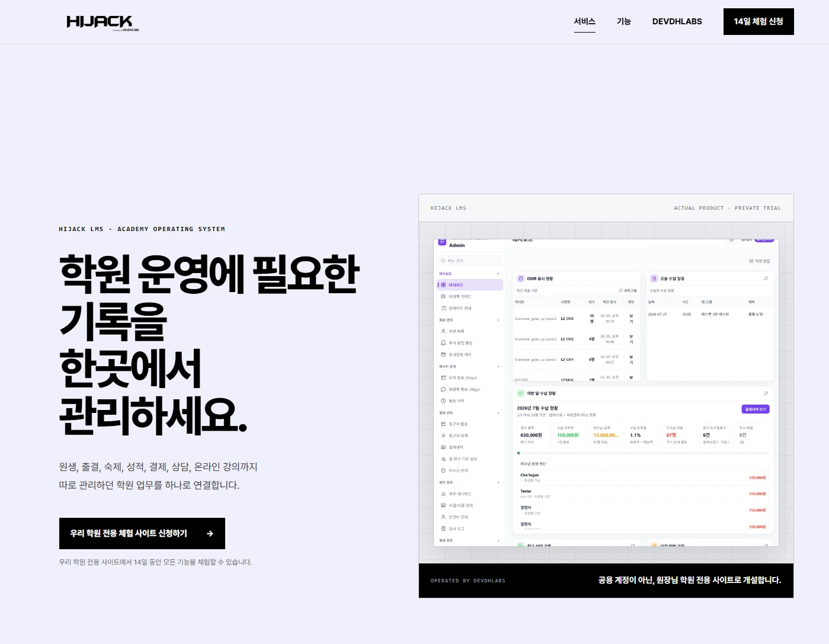Viewport: 829px width, 644px height.
Task: Click the 미수납 인원 87명 stat card
Action: [680, 435]
